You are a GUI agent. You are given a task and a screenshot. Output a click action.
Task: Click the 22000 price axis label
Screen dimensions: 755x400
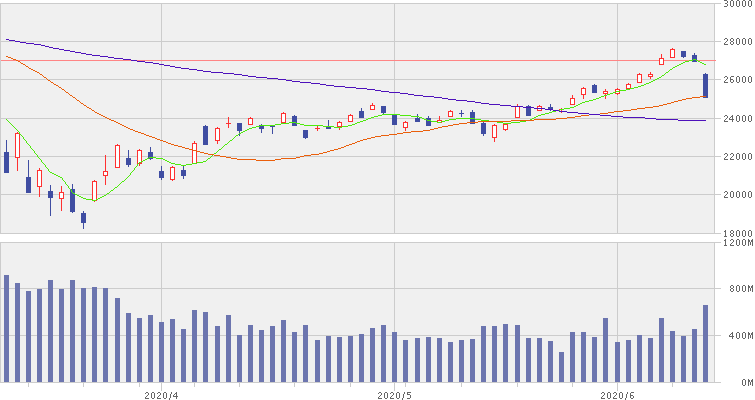click(x=735, y=157)
